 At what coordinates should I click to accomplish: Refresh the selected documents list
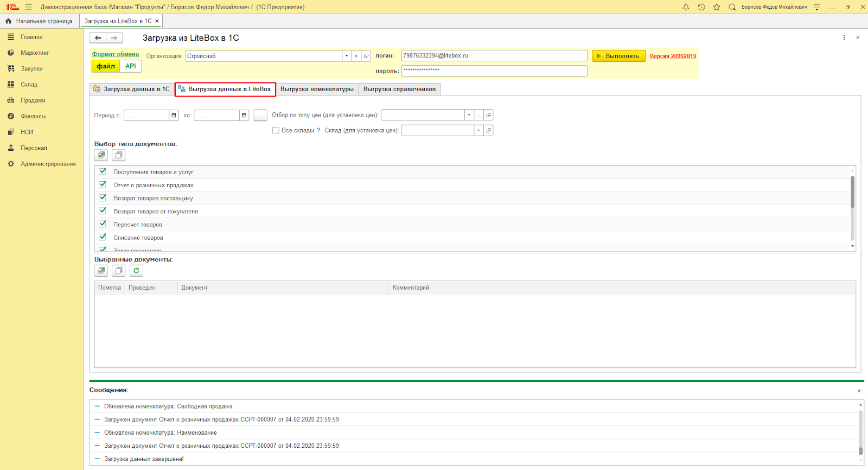tap(136, 271)
